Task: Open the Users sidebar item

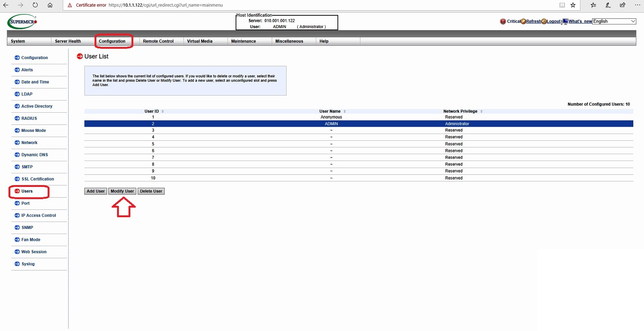Action: click(x=27, y=191)
